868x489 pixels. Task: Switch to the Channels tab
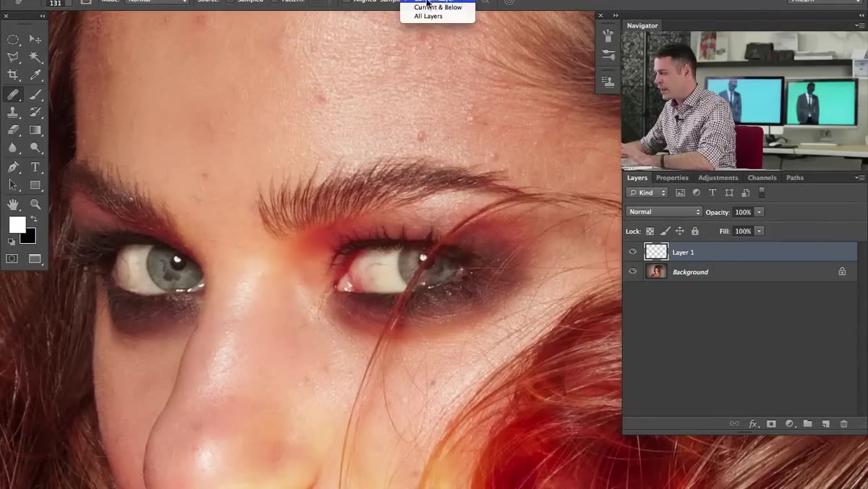point(762,177)
